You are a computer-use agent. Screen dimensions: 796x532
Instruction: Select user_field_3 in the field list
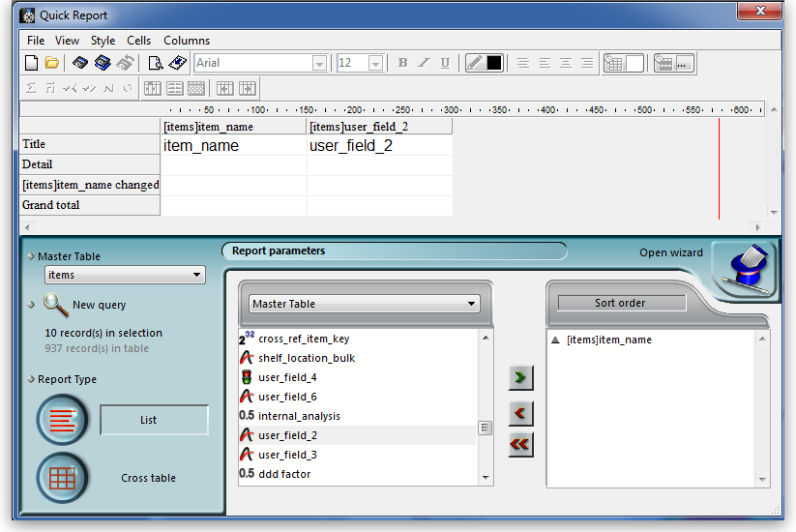coord(287,455)
